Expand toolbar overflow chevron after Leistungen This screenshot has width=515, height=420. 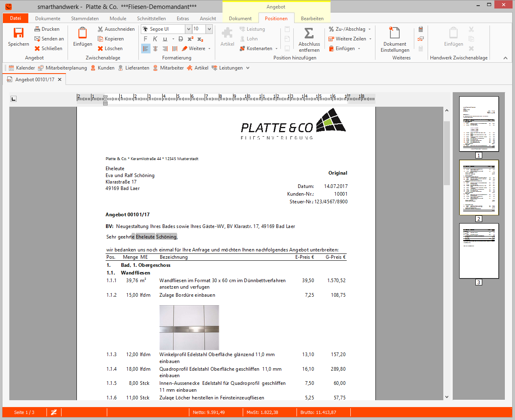tap(248, 68)
